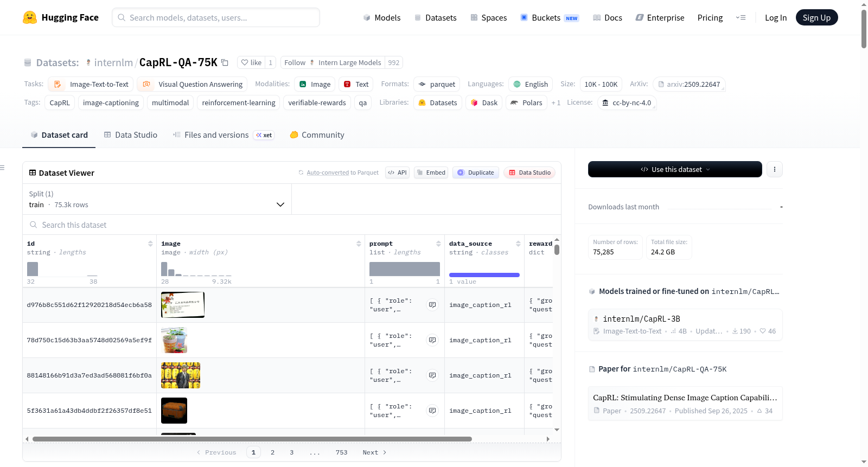
Task: Open Data Studio from the viewer header
Action: pos(529,172)
